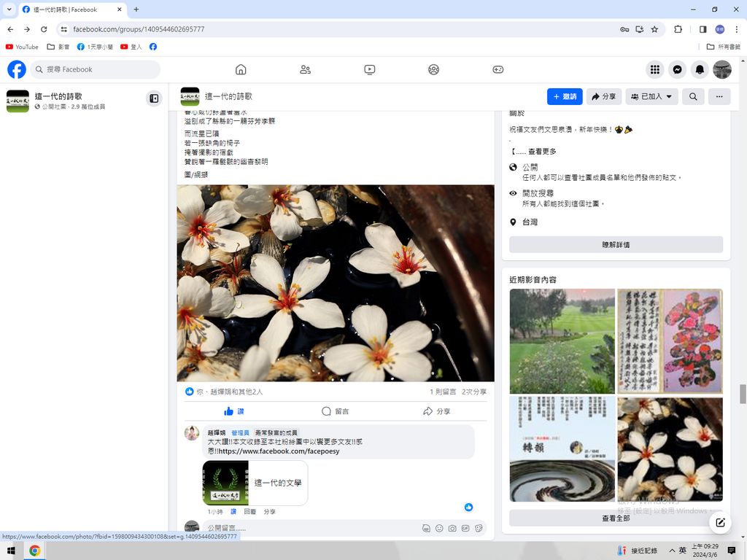Open the Friends icon in top navigation
747x560 pixels.
305,69
